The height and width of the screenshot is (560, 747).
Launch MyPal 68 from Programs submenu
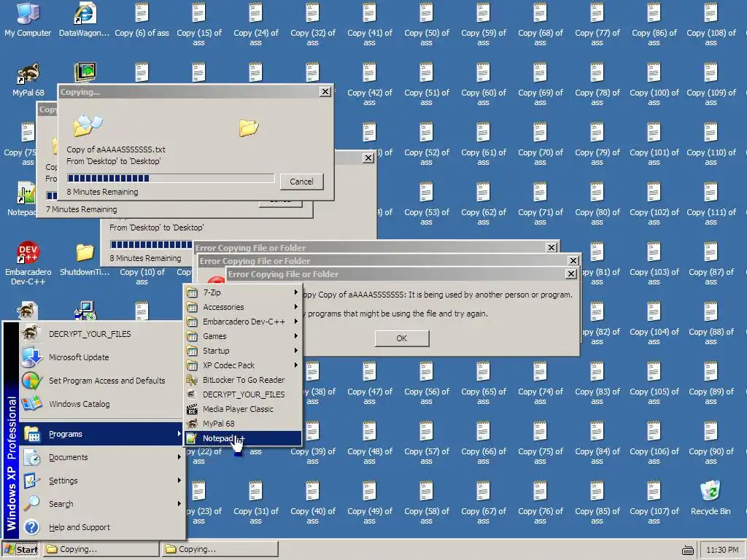pyautogui.click(x=243, y=424)
